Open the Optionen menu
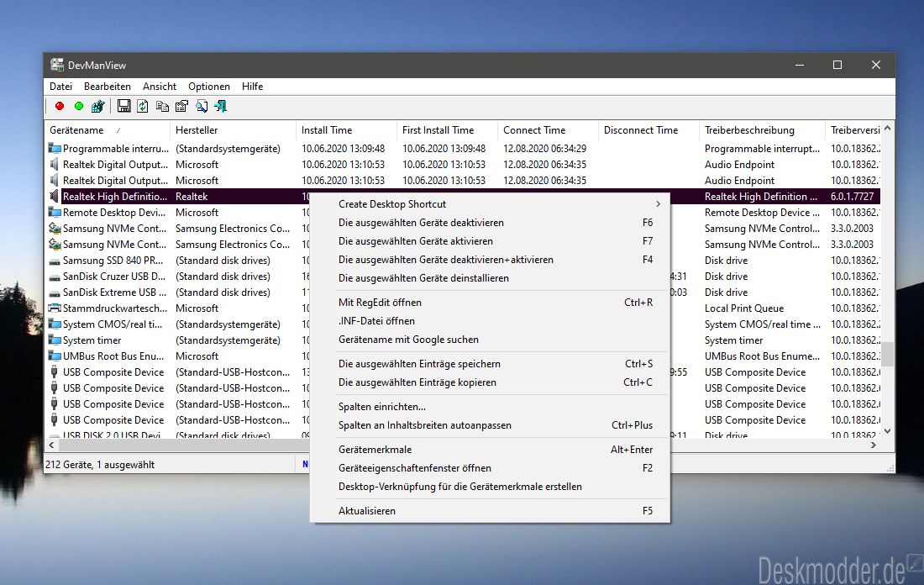 pyautogui.click(x=209, y=86)
